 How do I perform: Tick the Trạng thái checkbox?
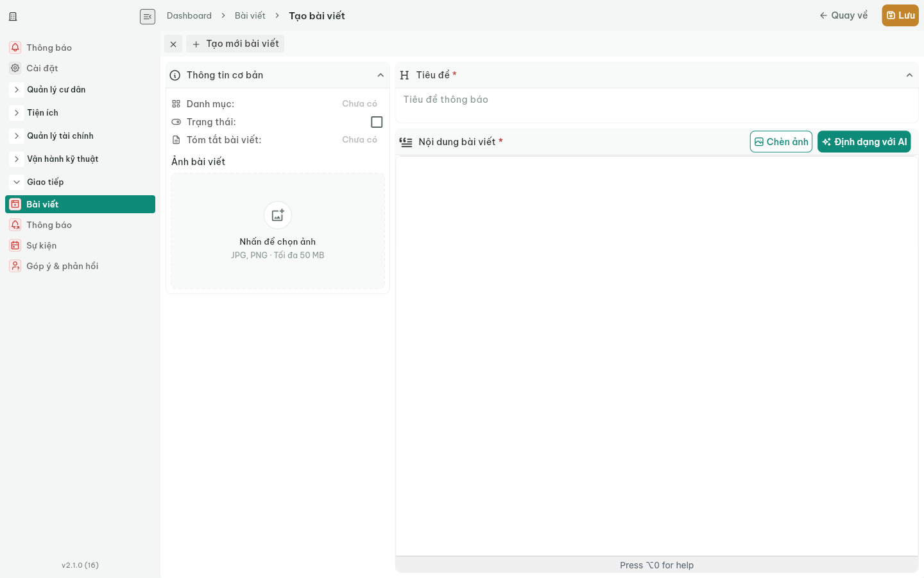[377, 122]
